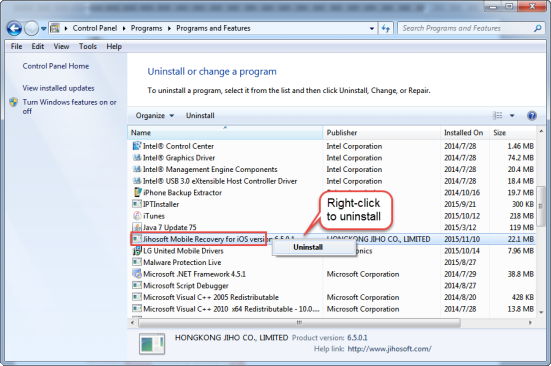Click program thumbnail in details pane

tap(152, 344)
